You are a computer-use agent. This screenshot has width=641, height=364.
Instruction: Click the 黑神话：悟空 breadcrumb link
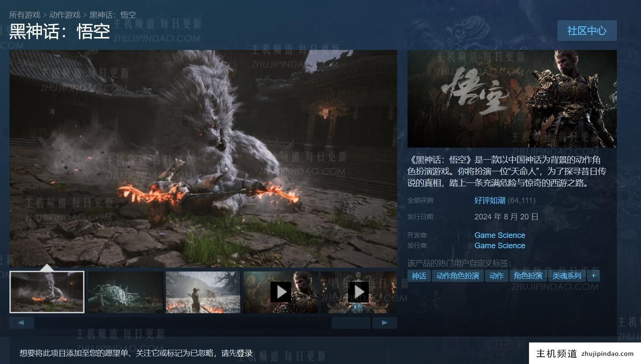coord(113,15)
